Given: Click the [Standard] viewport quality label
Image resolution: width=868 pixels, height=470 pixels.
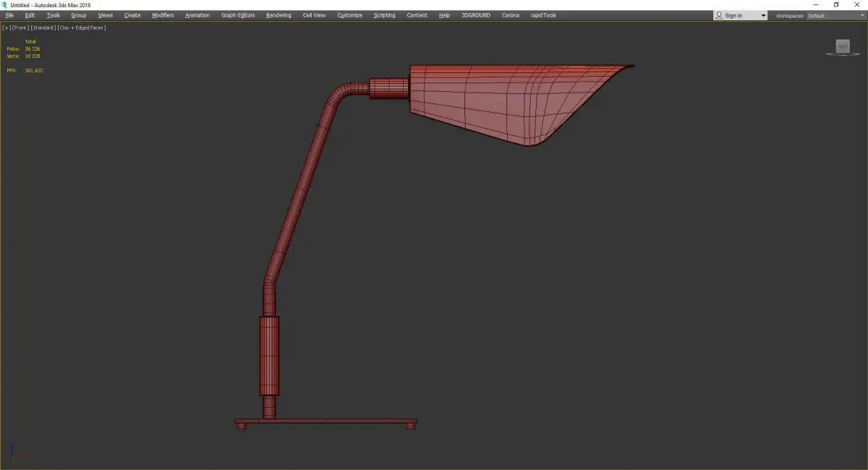Looking at the screenshot, I should (x=43, y=27).
